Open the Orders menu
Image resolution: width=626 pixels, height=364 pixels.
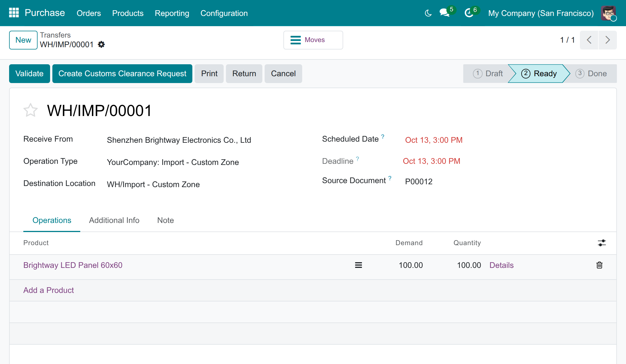point(89,13)
